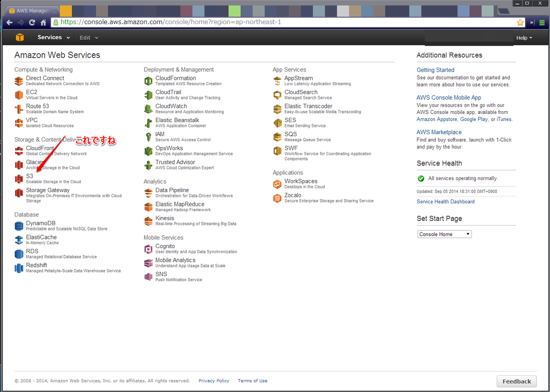
Task: Open the Getting Started link
Action: [x=435, y=70]
